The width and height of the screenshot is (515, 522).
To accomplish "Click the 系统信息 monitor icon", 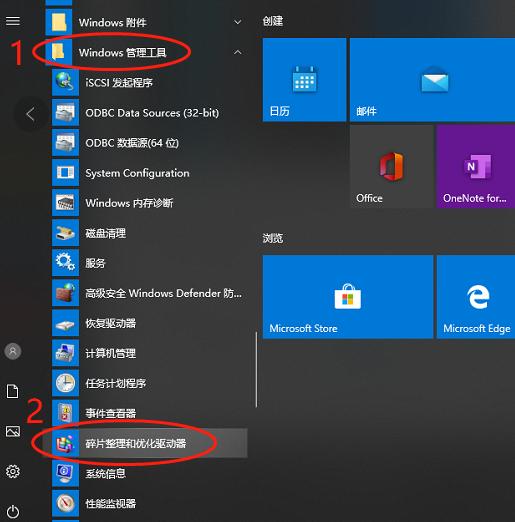I will [x=65, y=473].
